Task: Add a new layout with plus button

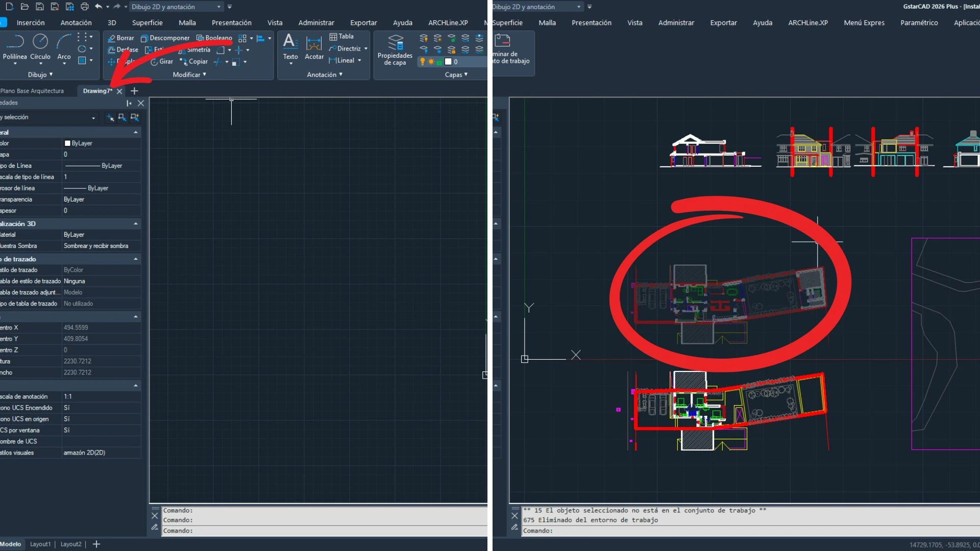Action: (x=96, y=544)
